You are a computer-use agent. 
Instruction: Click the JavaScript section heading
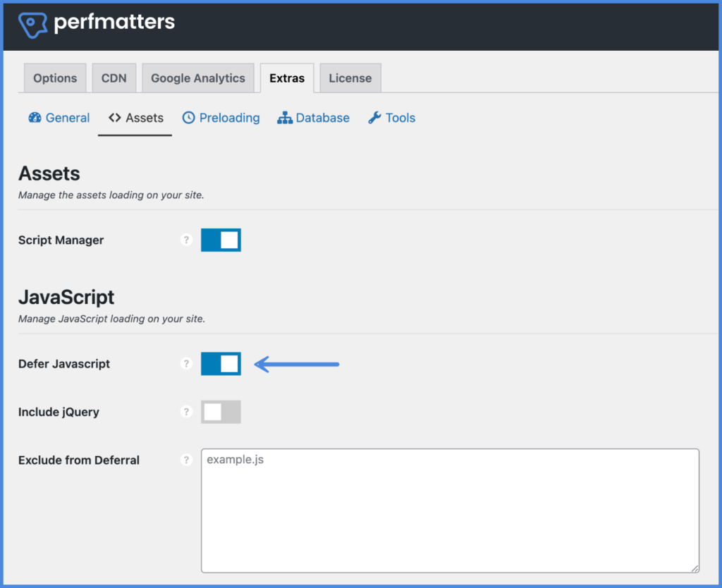(66, 298)
